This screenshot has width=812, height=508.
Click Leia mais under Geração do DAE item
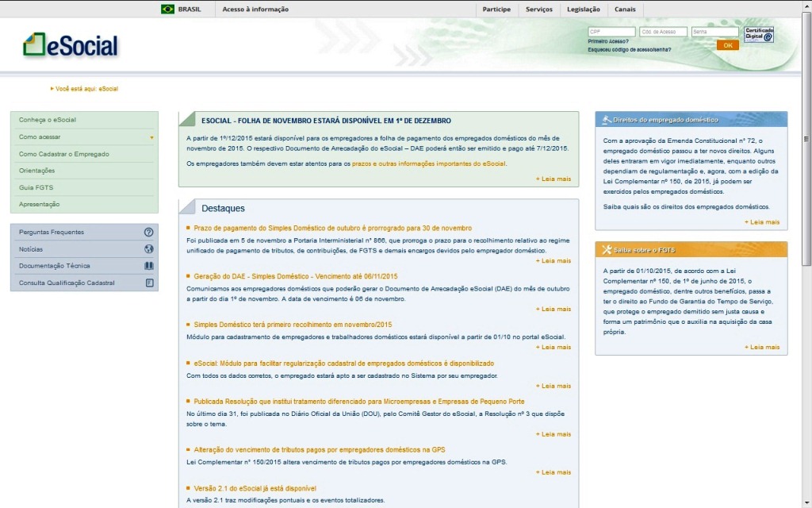[553, 309]
